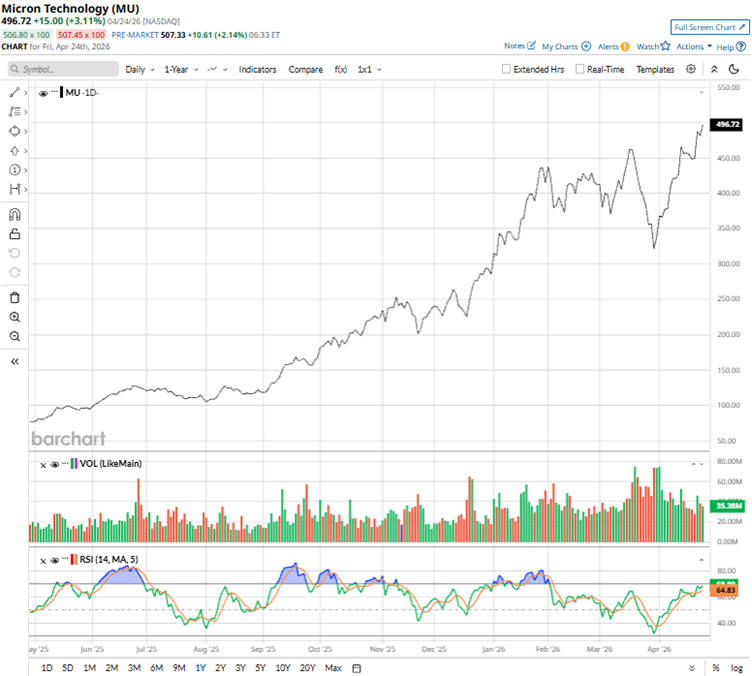Select the 1Y range tab
This screenshot has width=752, height=676.
(x=200, y=668)
